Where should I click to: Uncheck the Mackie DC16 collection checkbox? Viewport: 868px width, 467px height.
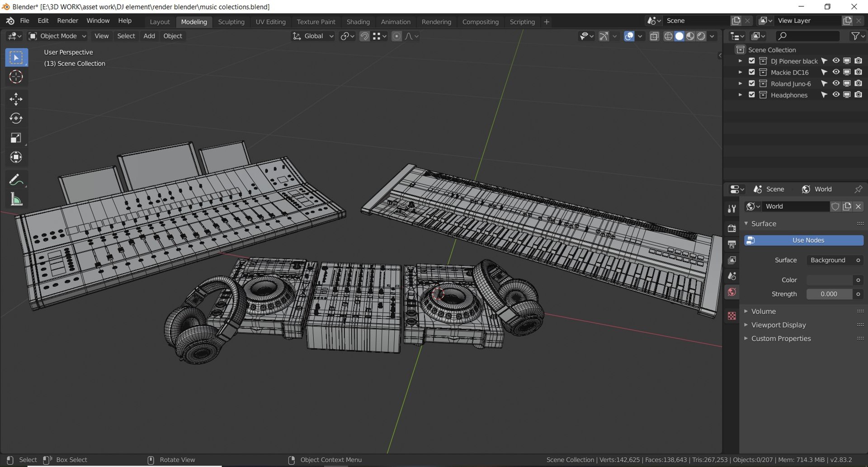click(752, 72)
